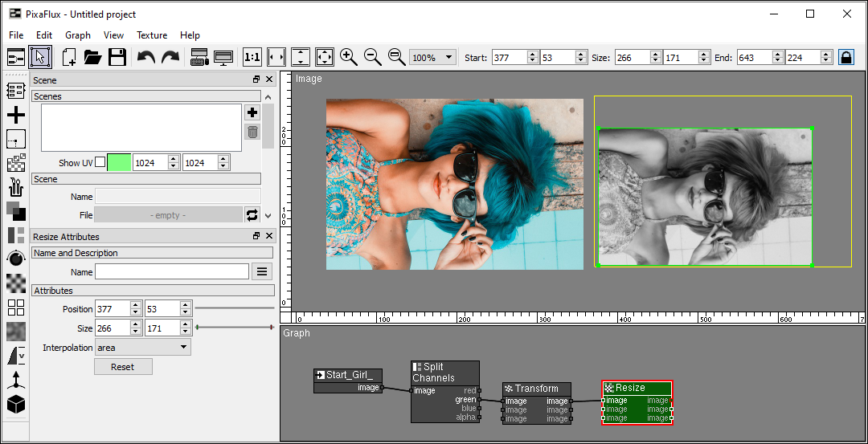
Task: Click the green UV color swatch
Action: click(x=119, y=162)
